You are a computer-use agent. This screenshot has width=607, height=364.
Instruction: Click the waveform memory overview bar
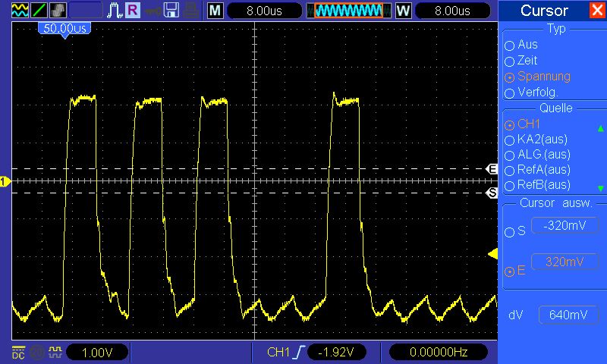pos(349,11)
